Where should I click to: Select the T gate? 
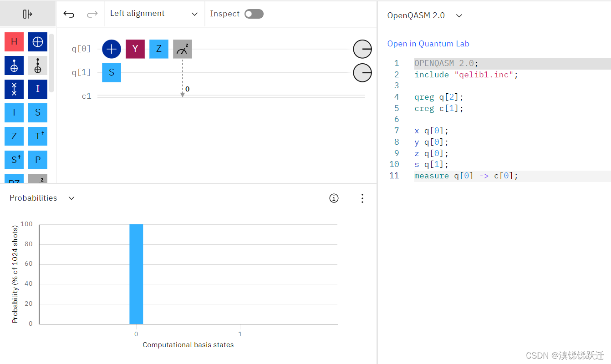pos(14,112)
